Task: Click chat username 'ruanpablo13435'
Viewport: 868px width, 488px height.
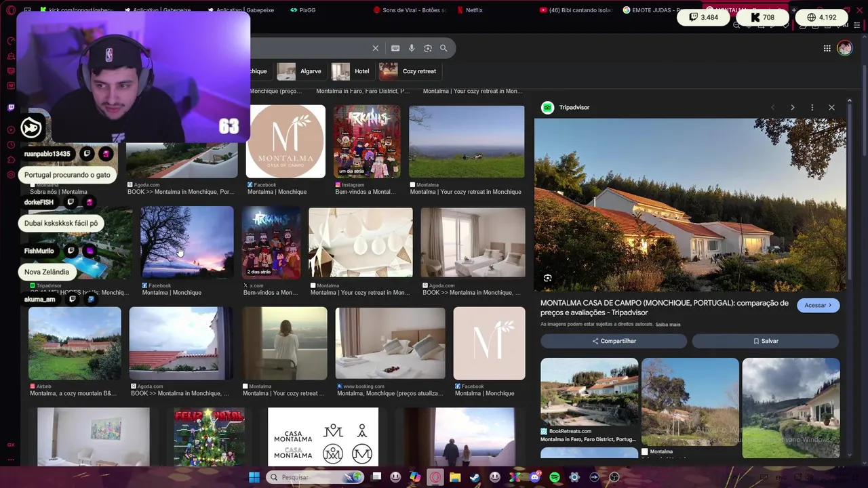Action: pyautogui.click(x=47, y=154)
